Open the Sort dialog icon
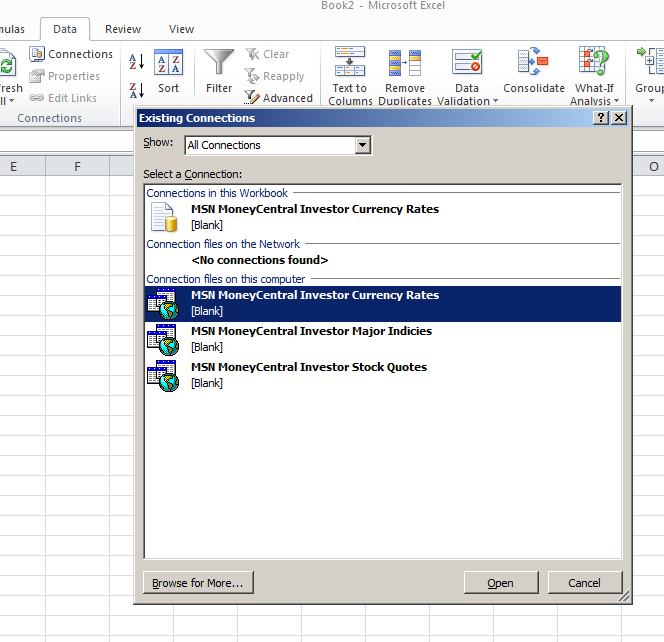Image resolution: width=664 pixels, height=642 pixels. pyautogui.click(x=169, y=63)
